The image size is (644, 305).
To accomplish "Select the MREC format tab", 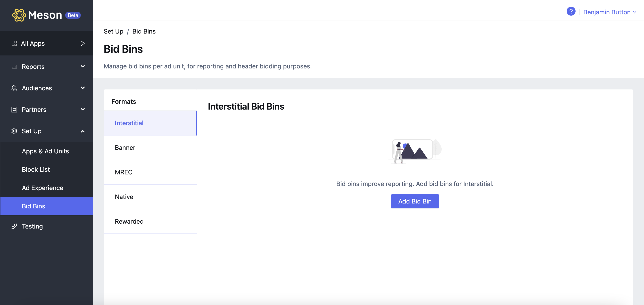I will click(150, 172).
